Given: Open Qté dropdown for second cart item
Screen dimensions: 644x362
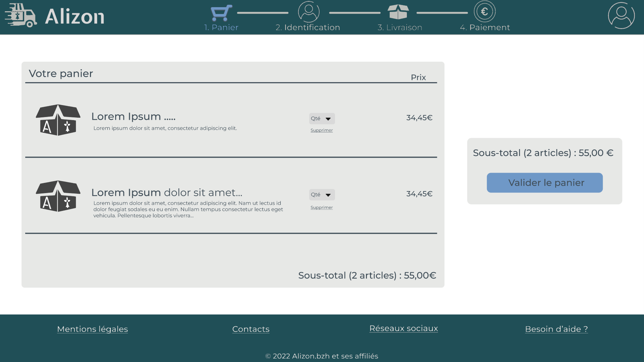Looking at the screenshot, I should 322,194.
